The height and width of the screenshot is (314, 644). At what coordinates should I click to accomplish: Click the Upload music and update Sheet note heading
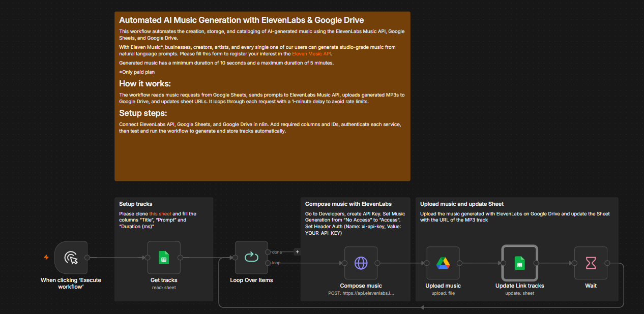462,204
